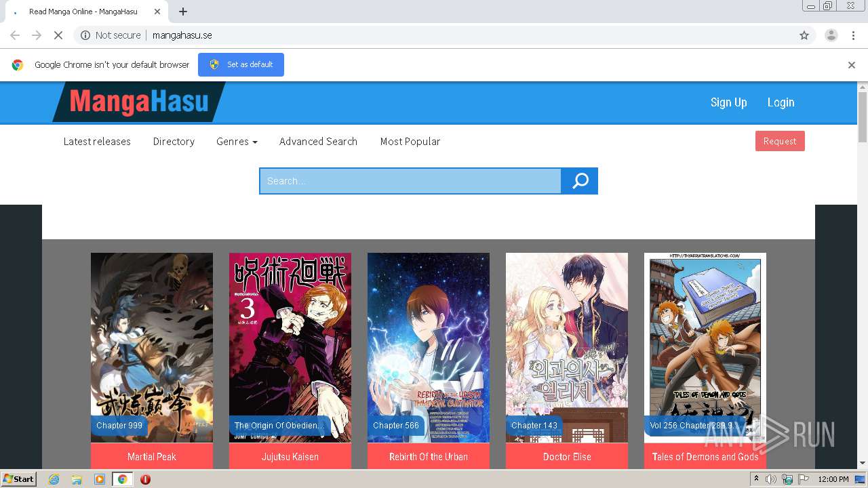Open Tales of Demons and Gods cover
The width and height of the screenshot is (868, 488).
pyautogui.click(x=705, y=348)
